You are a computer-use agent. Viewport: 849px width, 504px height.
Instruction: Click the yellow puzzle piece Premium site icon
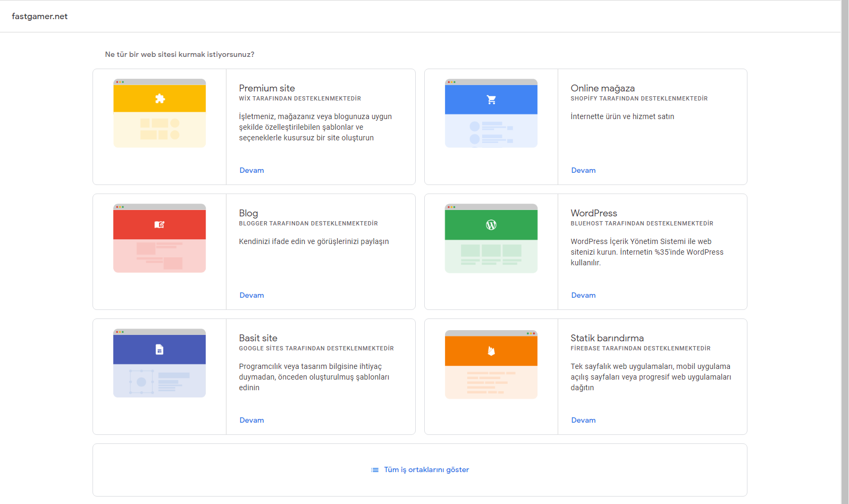pos(159,98)
